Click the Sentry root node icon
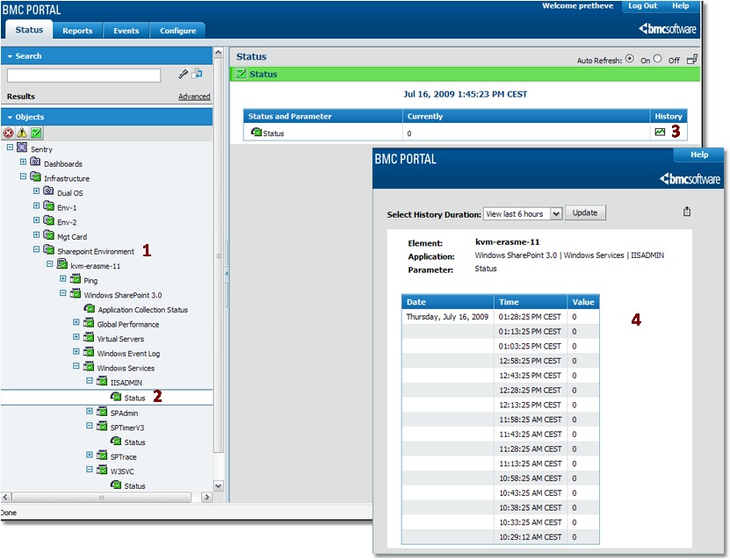 (22, 148)
